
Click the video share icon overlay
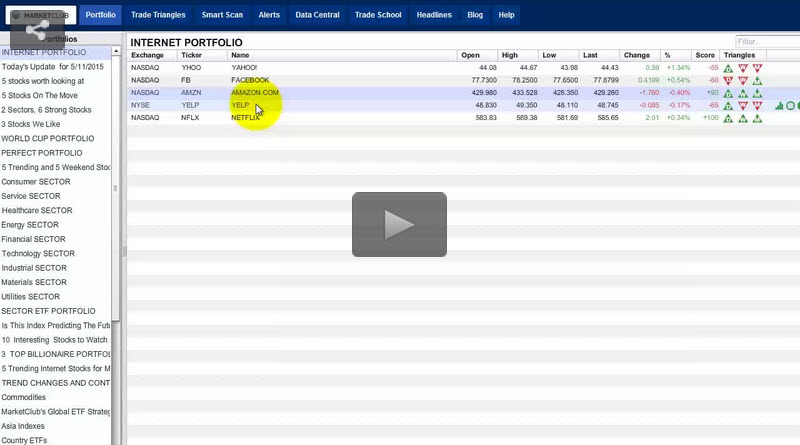click(x=37, y=30)
